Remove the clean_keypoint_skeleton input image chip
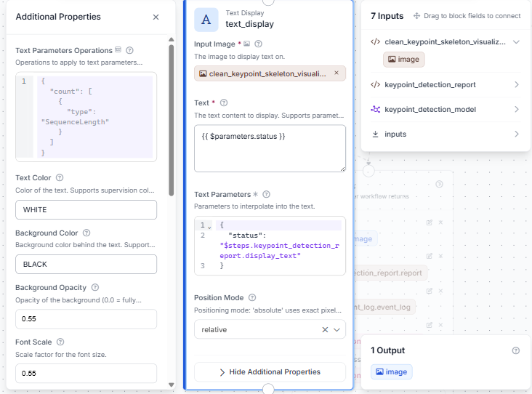The image size is (532, 394). pyautogui.click(x=336, y=73)
